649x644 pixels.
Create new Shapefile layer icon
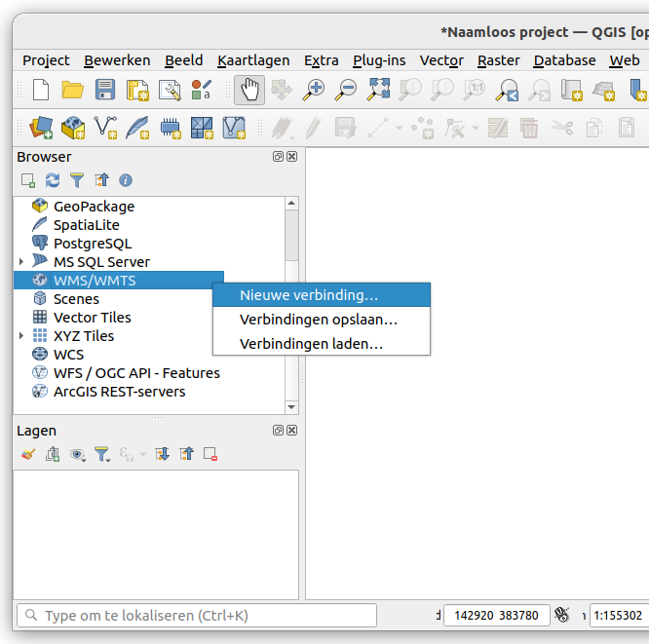click(105, 128)
